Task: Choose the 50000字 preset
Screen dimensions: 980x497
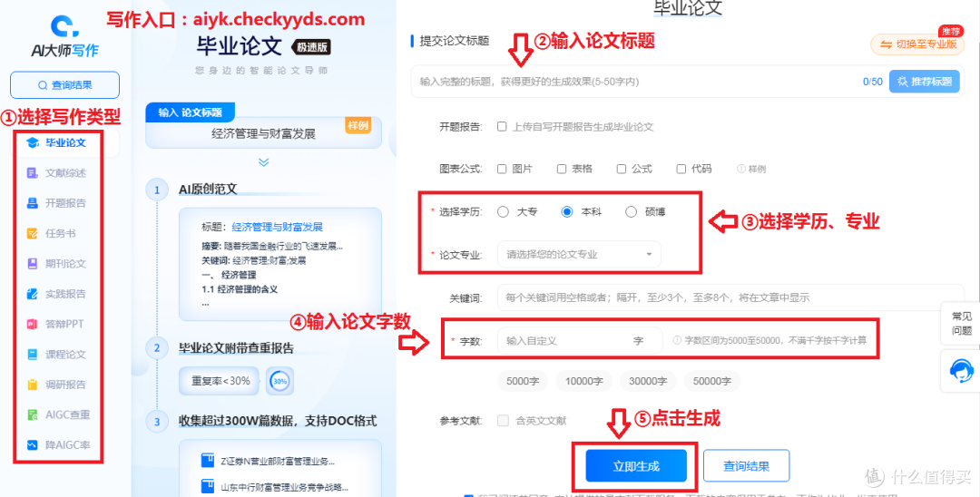Action: click(711, 381)
